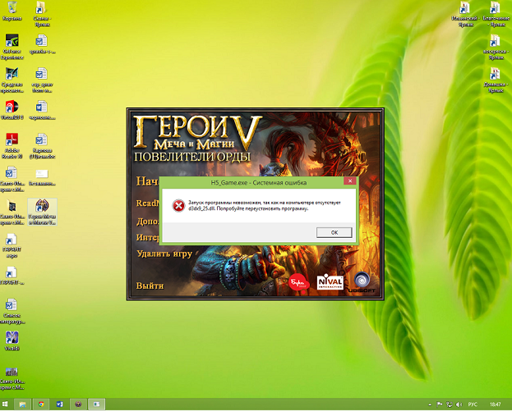Click OK in the system error dialog
Image resolution: width=512 pixels, height=411 pixels.
[x=334, y=232]
